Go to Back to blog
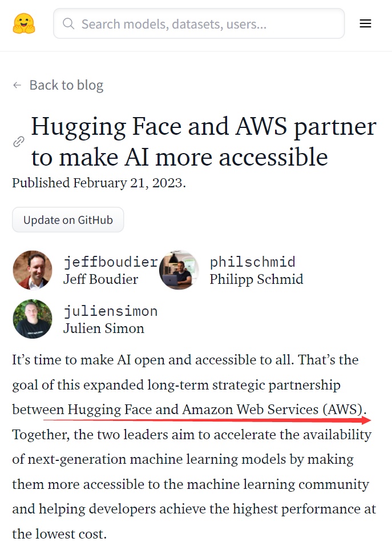Image resolution: width=392 pixels, height=550 pixels. [x=66, y=86]
